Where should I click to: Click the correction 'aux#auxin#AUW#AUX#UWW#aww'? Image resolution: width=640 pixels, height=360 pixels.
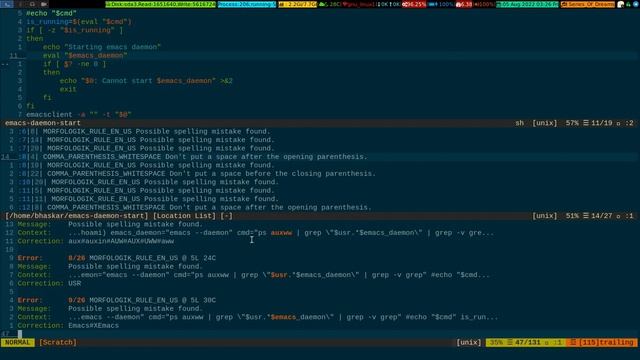pyautogui.click(x=121, y=241)
